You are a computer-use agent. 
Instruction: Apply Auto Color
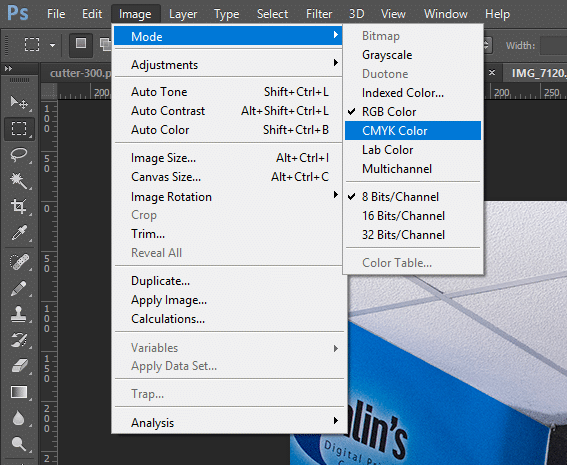tap(228, 129)
